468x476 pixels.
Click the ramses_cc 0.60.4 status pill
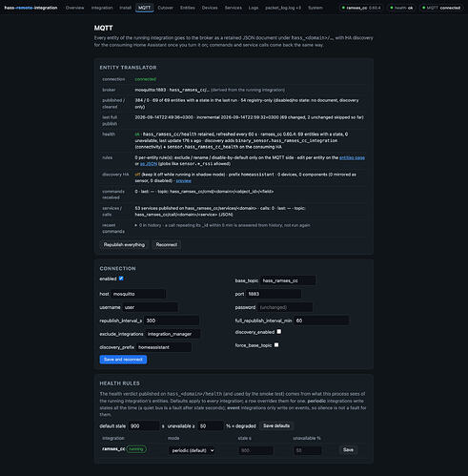361,8
